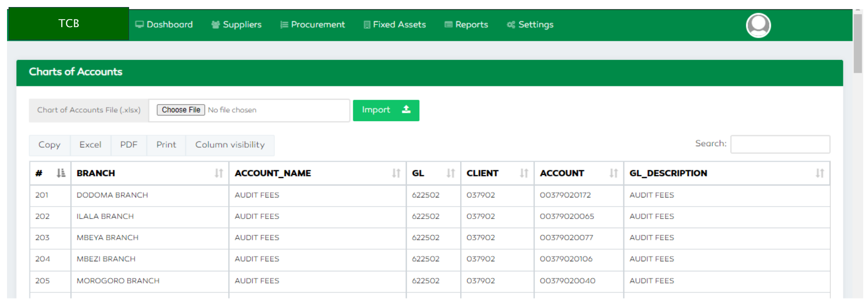Screen dimensions: 868x303
Task: Click the Suppliers people icon
Action: (215, 25)
